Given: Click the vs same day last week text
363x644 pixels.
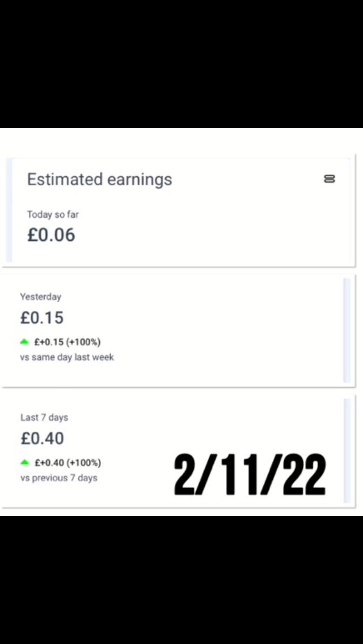Looking at the screenshot, I should [x=67, y=357].
